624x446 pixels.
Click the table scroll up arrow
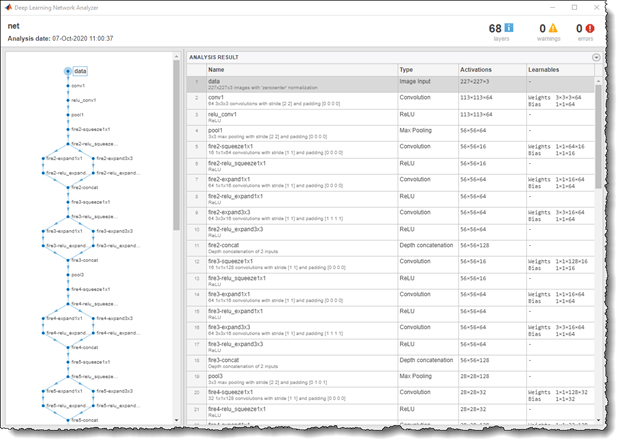598,81
